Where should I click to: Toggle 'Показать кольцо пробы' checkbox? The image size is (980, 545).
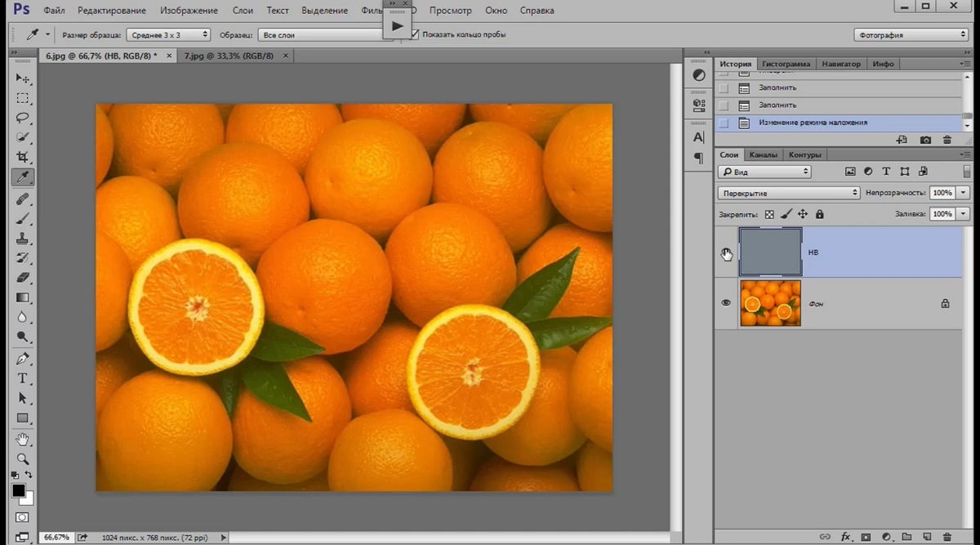[x=415, y=34]
